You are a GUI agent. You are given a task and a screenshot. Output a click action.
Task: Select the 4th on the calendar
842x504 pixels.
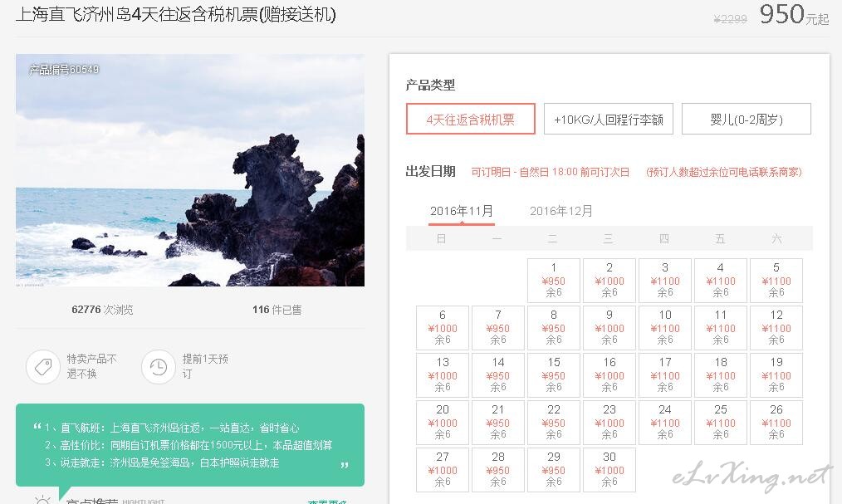[x=721, y=280]
